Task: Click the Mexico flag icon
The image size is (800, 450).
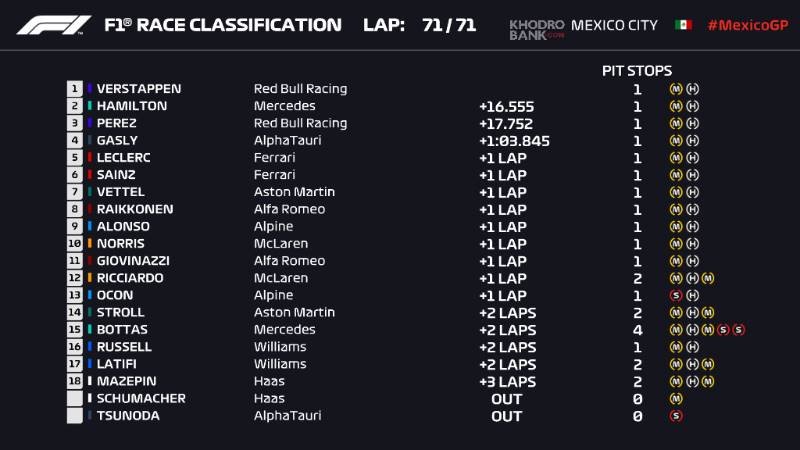Action: click(683, 25)
